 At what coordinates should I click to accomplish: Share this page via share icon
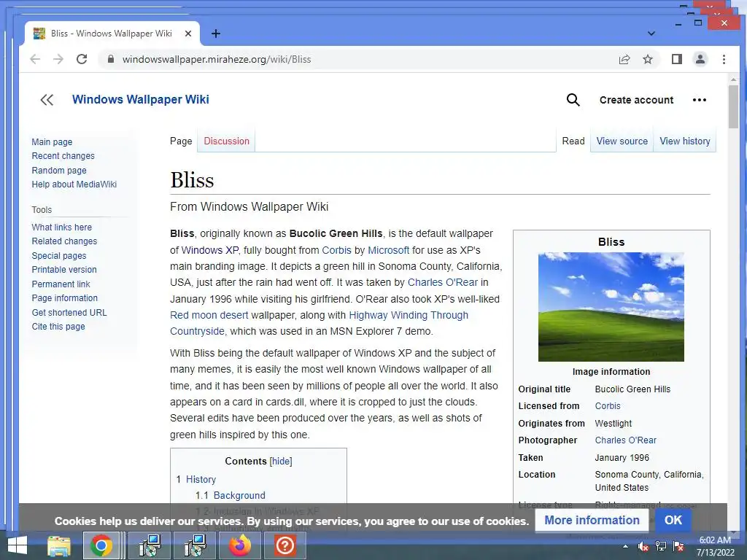pos(624,59)
